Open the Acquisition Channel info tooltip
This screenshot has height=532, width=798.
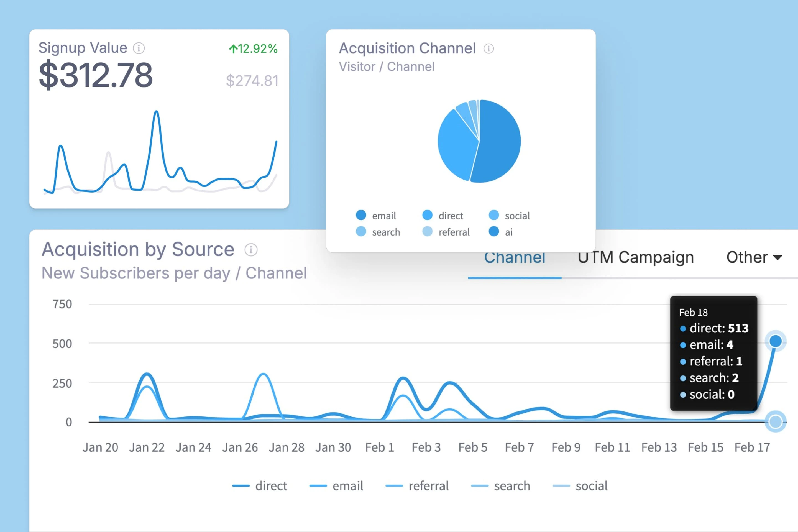tap(488, 48)
